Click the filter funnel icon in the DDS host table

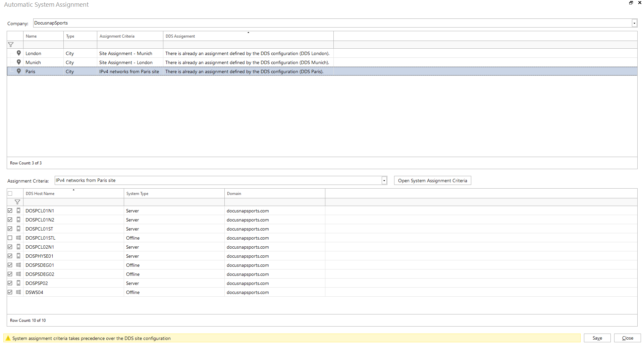(x=17, y=202)
